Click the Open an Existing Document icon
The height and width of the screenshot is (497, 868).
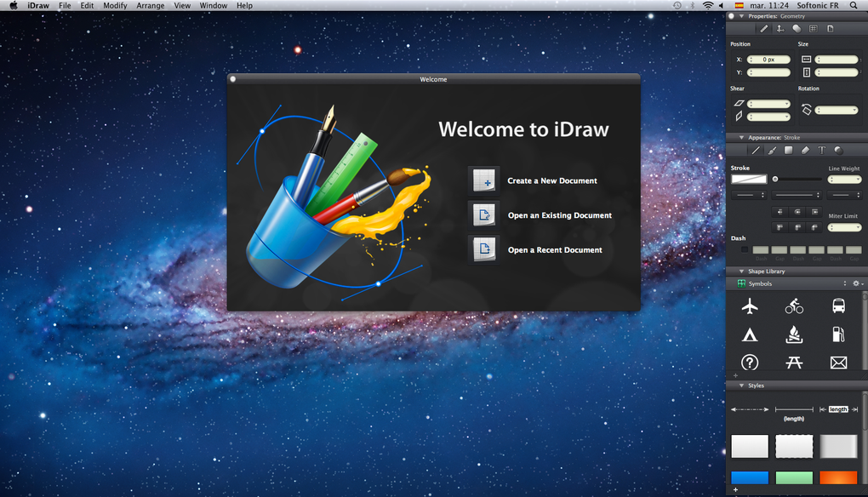(x=484, y=215)
